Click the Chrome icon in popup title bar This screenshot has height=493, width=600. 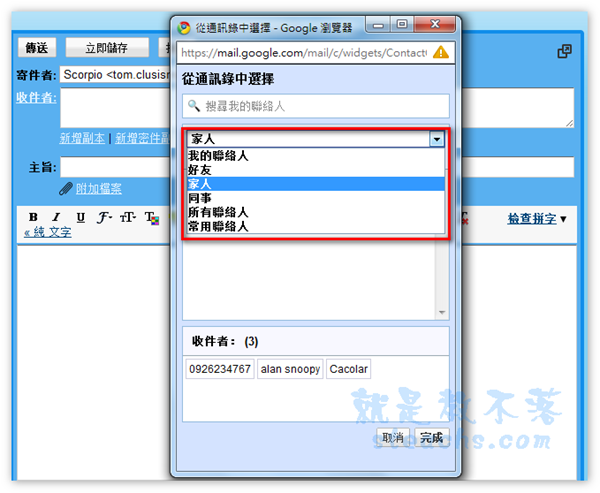click(x=184, y=28)
